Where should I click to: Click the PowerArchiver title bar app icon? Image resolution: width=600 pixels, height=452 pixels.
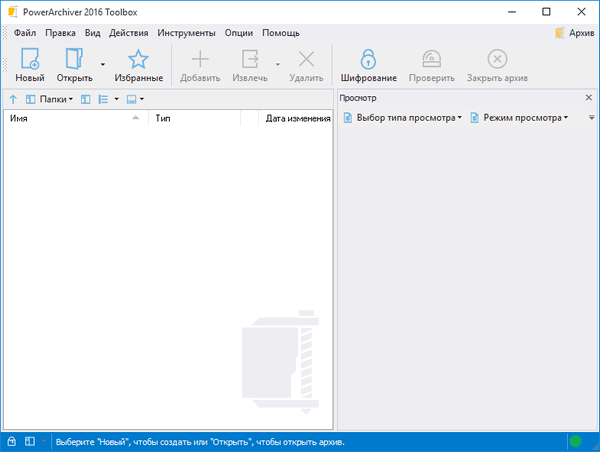(13, 12)
